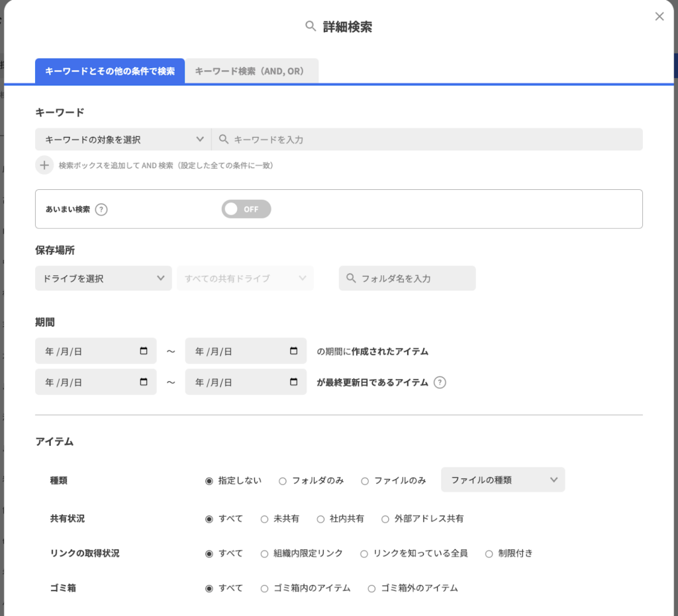Expand the ドライブを選択 dropdown
678x616 pixels.
[x=103, y=279]
